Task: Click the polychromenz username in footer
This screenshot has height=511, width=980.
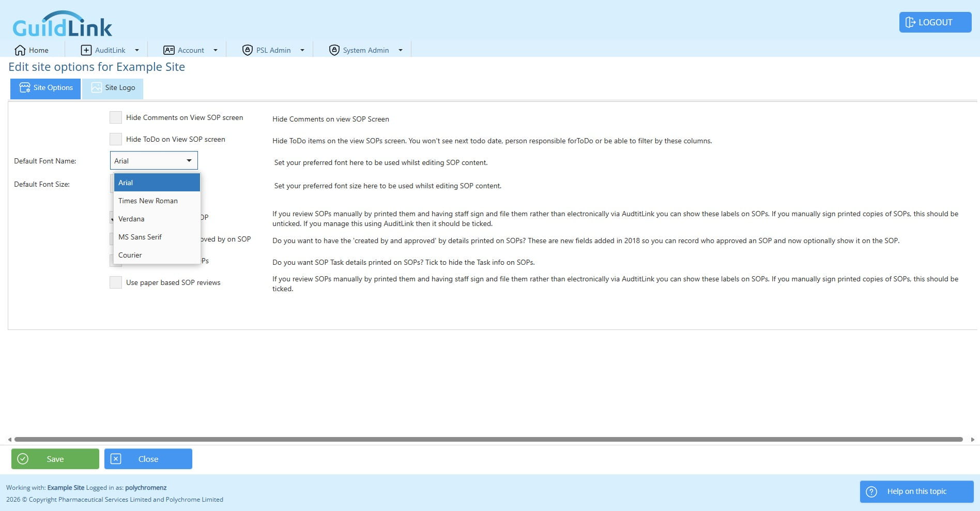Action: (x=146, y=487)
